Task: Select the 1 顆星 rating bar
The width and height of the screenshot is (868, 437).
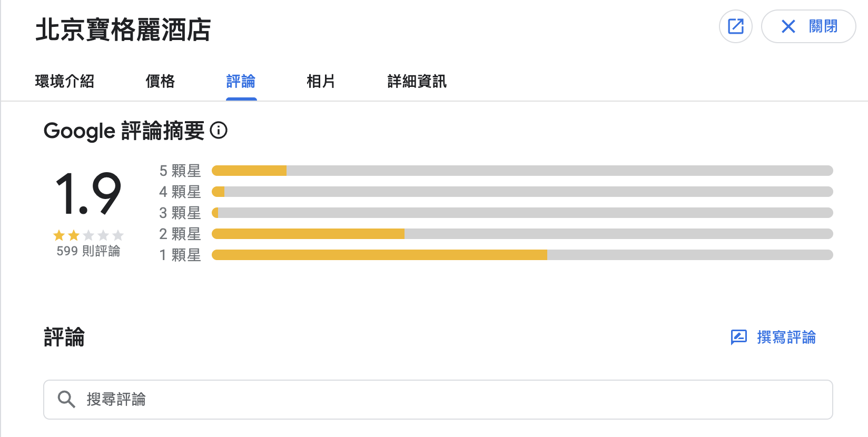Action: pyautogui.click(x=521, y=255)
